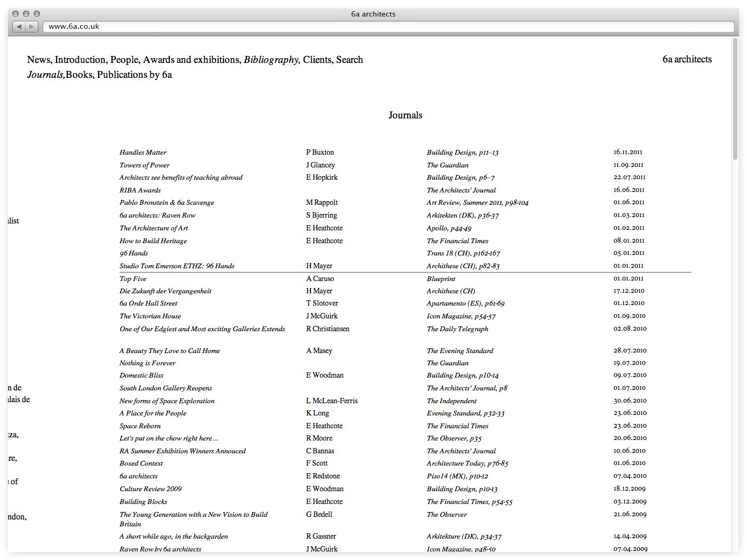Image resolution: width=747 pixels, height=560 pixels.
Task: Open the News menu item
Action: click(39, 60)
